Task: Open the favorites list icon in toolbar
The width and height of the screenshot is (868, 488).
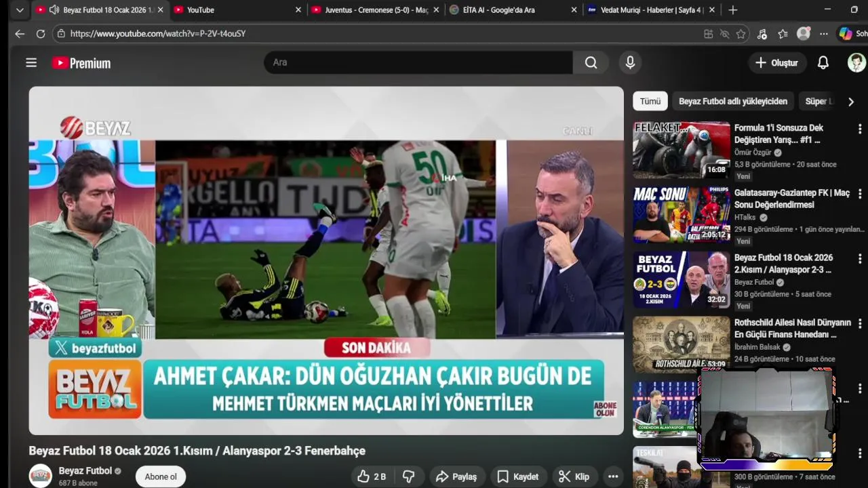Action: click(x=783, y=34)
